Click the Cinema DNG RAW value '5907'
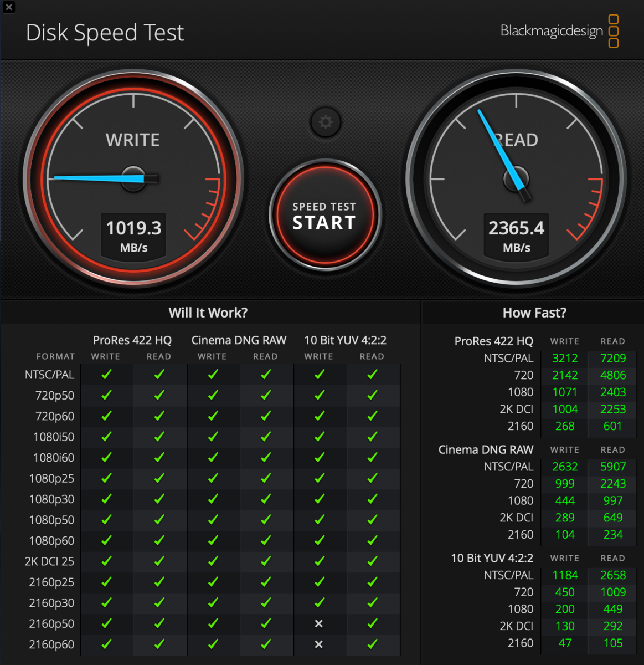Screen dimensions: 644x665 (x=613, y=467)
